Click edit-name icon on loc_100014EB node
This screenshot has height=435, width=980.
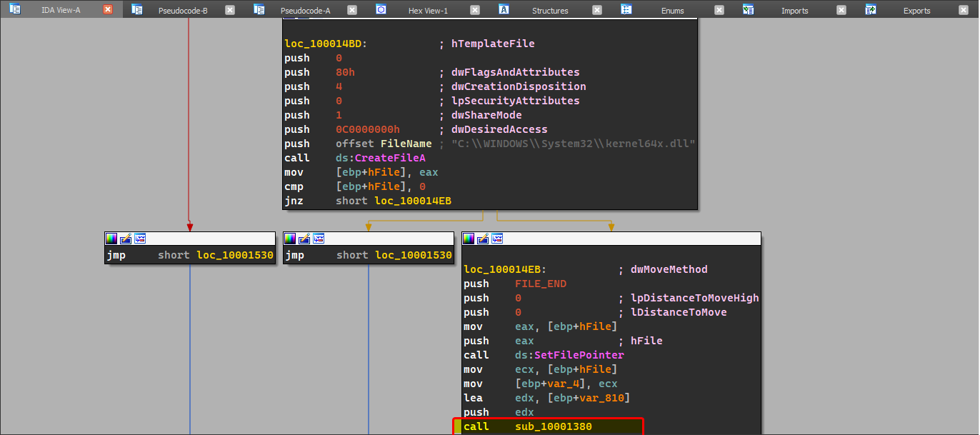[483, 239]
